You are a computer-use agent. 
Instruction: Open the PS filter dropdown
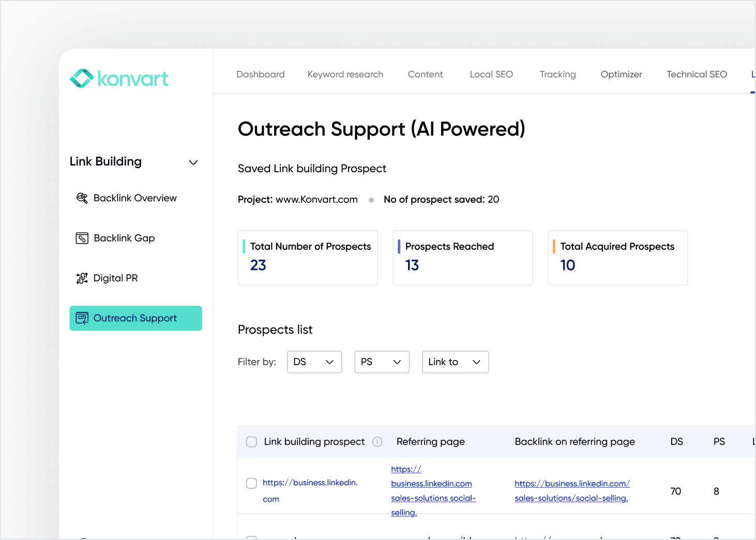[382, 362]
